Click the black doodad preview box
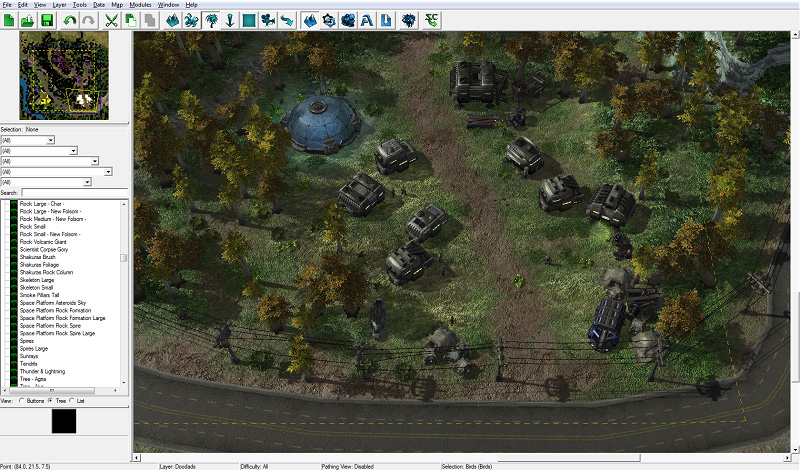This screenshot has height=470, width=800. point(64,421)
